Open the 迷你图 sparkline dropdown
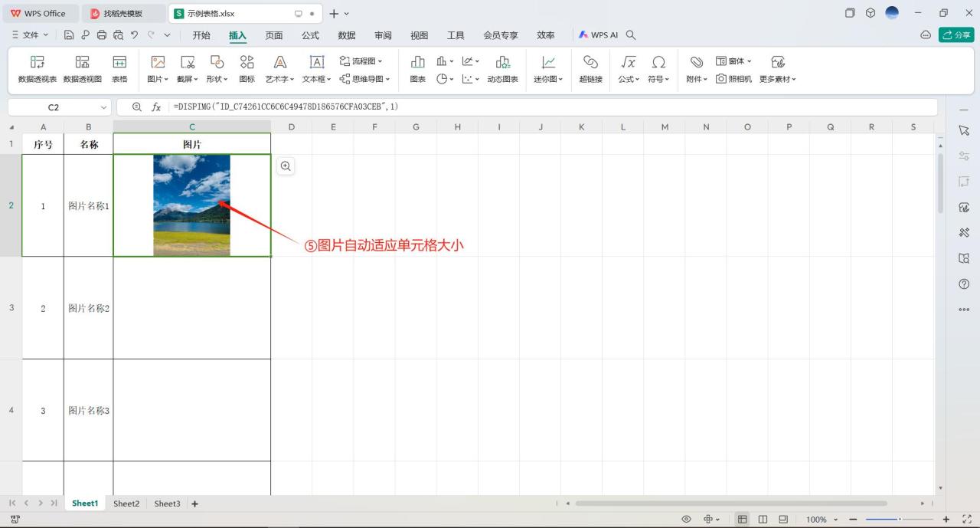Screen dimensions: 980x528 548,69
